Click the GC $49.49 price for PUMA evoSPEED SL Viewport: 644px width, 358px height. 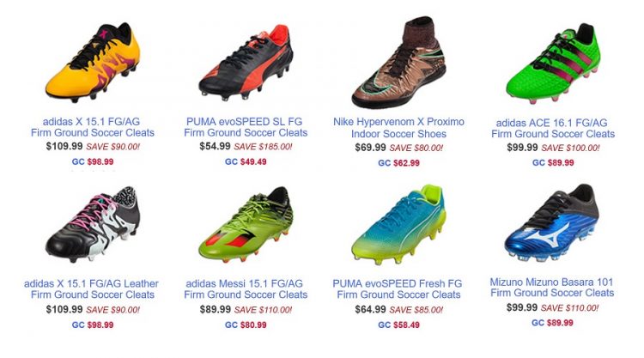[246, 161]
